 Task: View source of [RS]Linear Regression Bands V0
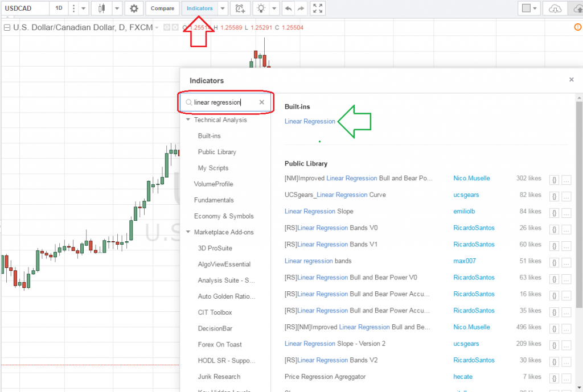click(x=554, y=230)
